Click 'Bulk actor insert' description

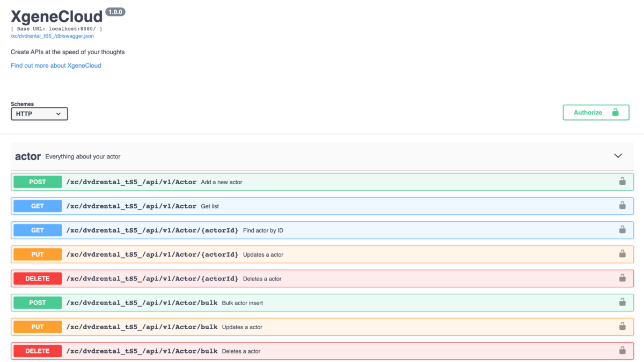tap(243, 303)
